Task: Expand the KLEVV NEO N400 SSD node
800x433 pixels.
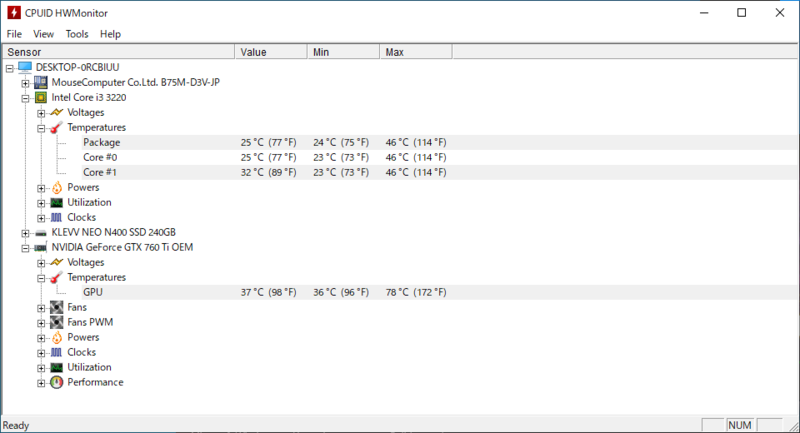Action: tap(26, 233)
